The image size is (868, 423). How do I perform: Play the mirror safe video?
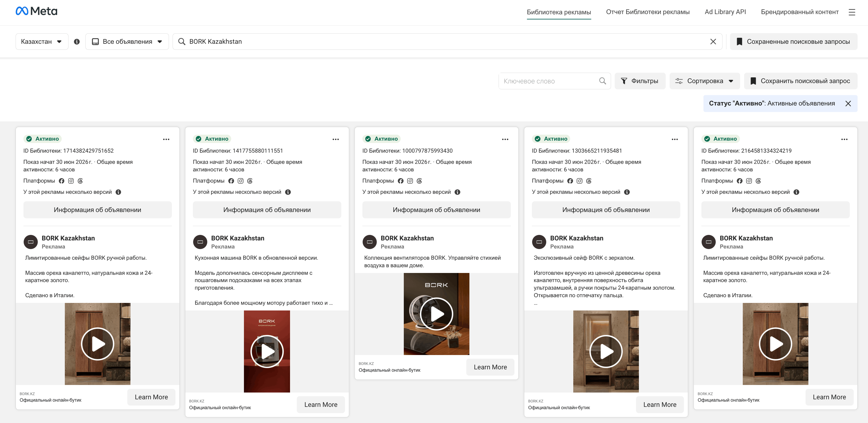[606, 352]
